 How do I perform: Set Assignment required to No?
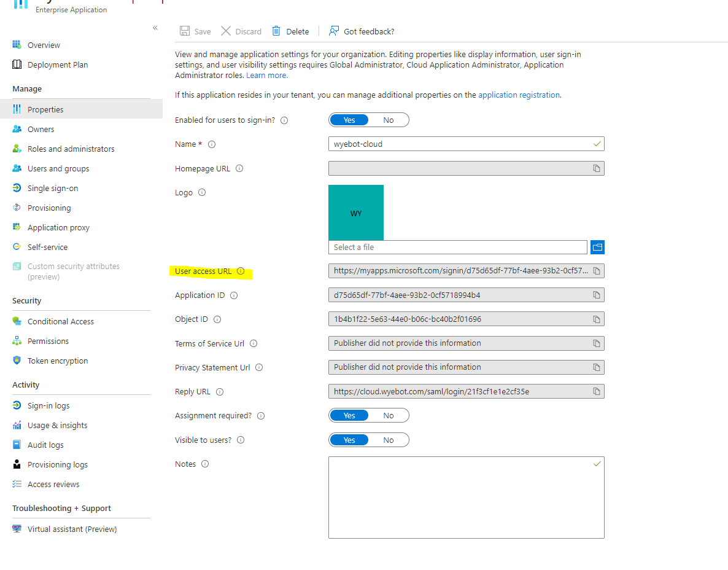[389, 416]
